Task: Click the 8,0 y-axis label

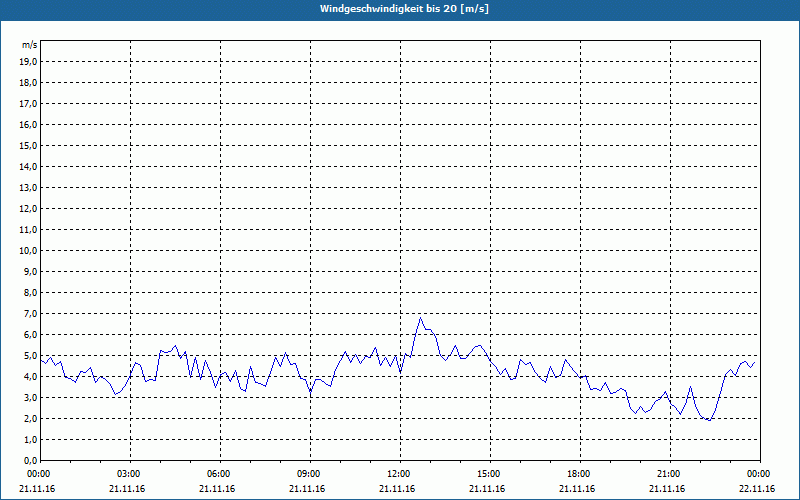Action: [x=30, y=293]
